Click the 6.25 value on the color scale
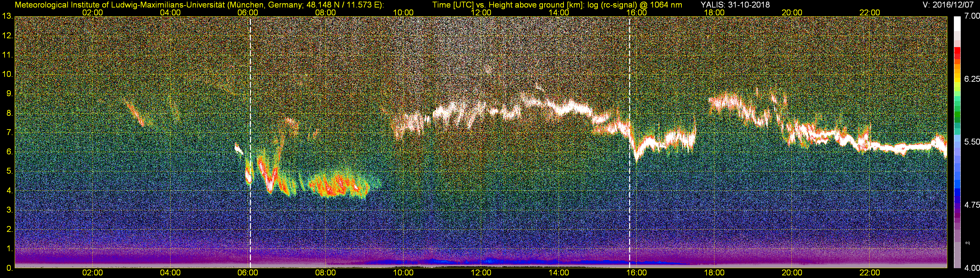980x278 pixels. point(972,79)
